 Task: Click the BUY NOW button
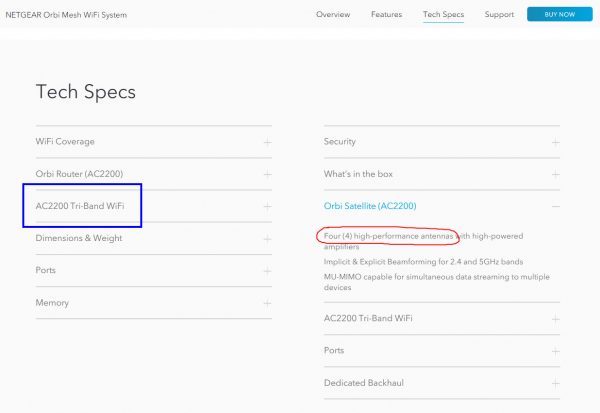tap(559, 15)
